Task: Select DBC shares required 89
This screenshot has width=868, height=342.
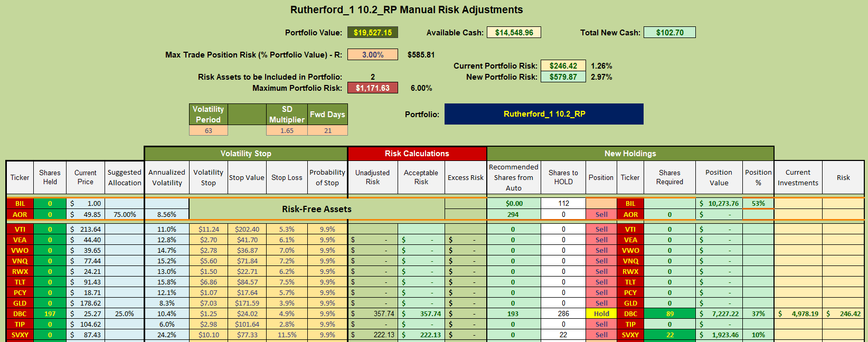Action: coord(669,313)
